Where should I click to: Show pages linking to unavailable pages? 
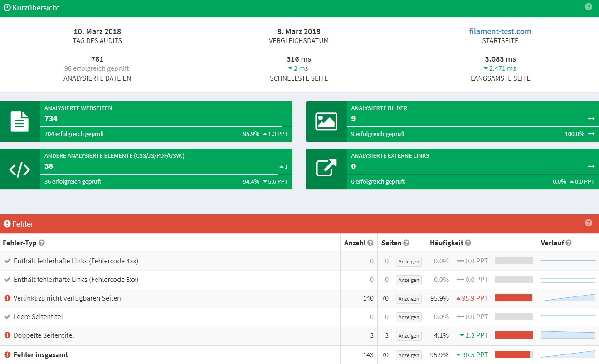pos(409,299)
